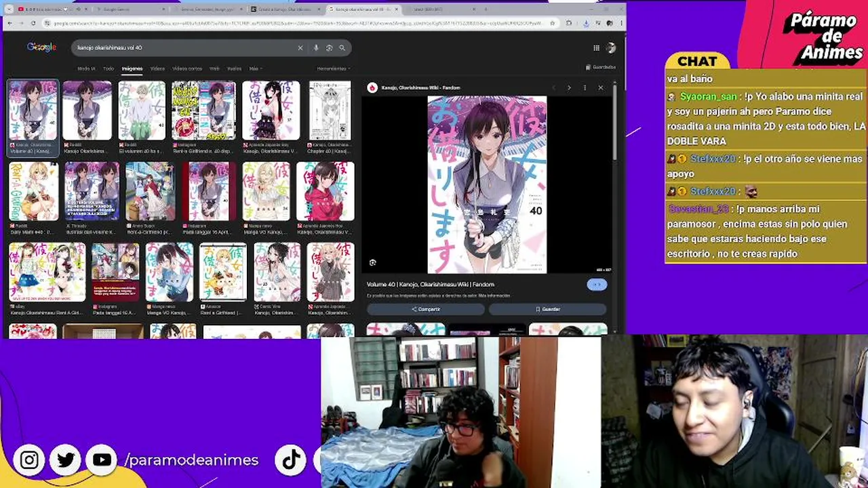Open the Google apps grid

[596, 47]
